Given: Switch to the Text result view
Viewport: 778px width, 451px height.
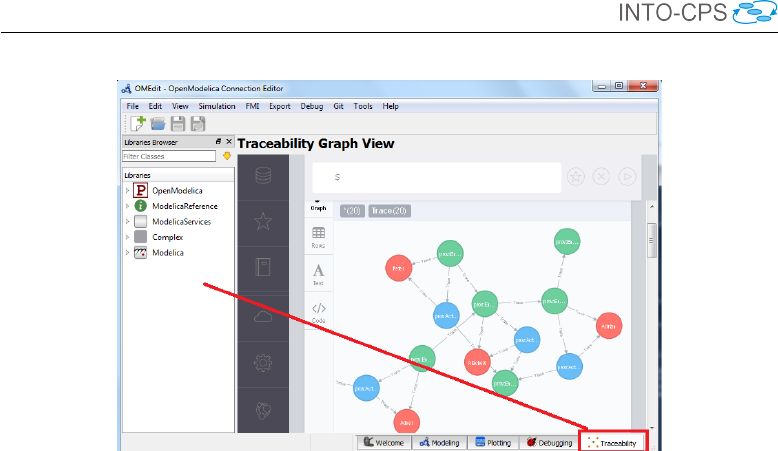Looking at the screenshot, I should (319, 274).
